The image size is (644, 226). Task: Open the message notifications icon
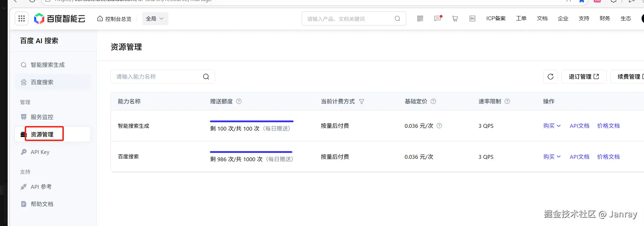(x=438, y=18)
